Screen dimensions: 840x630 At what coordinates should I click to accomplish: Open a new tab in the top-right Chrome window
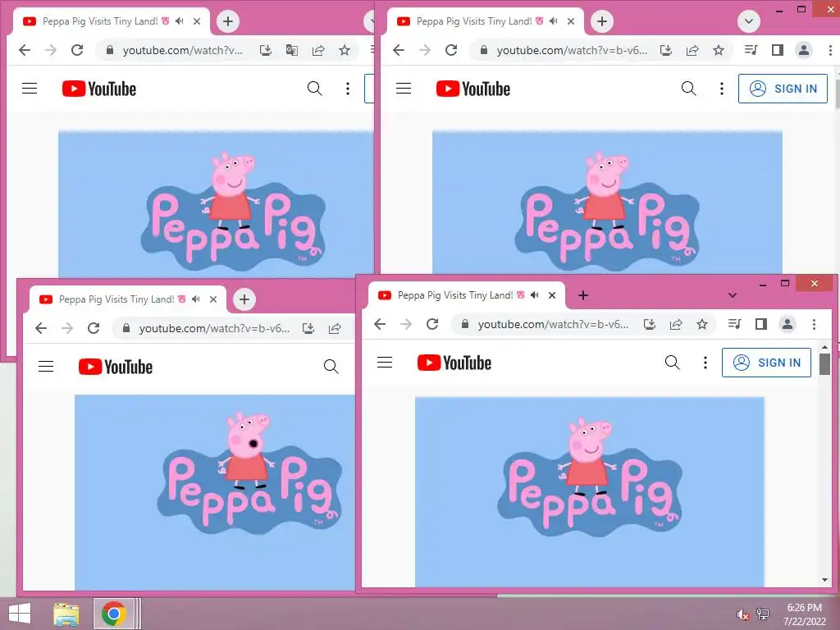601,21
